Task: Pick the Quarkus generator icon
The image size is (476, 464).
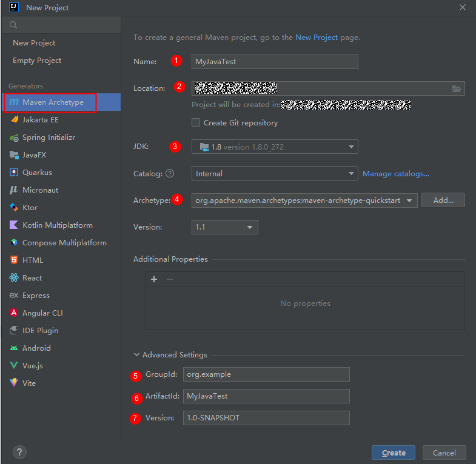Action: pyautogui.click(x=14, y=173)
